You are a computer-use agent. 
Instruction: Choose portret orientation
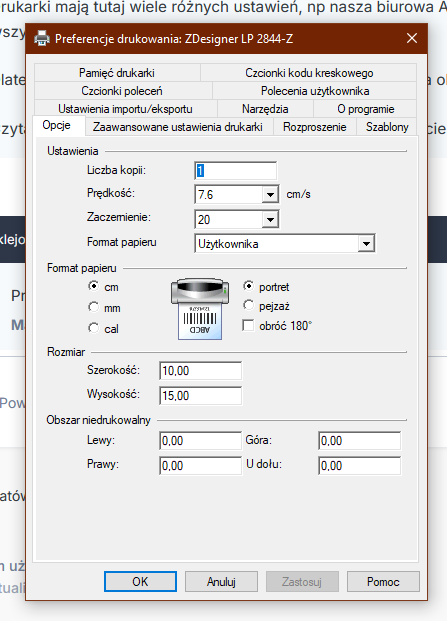(x=248, y=286)
